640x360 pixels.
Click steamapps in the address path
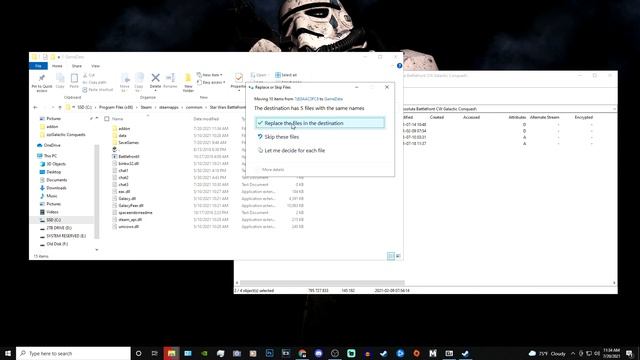(169, 107)
